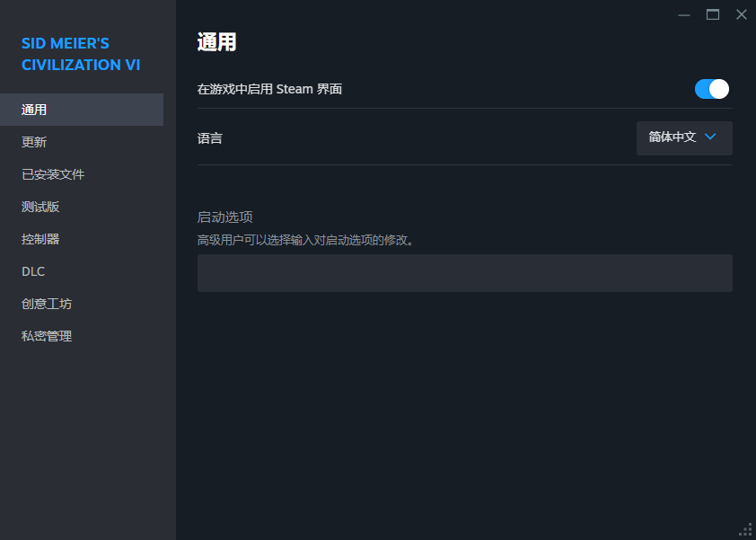Viewport: 756px width, 540px height.
Task: Click the Sid Meier's Civilization VI title
Action: pyautogui.click(x=81, y=54)
